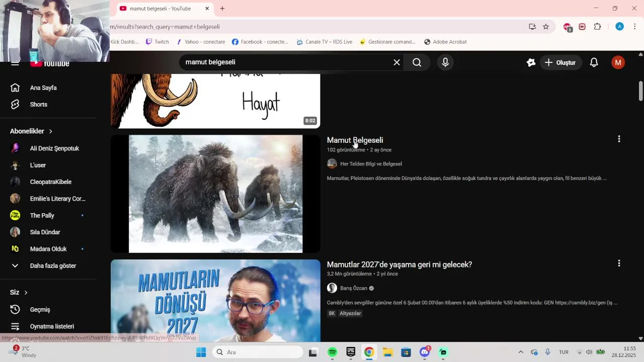
Task: Open the TUR keyboard language switcher
Action: [564, 352]
